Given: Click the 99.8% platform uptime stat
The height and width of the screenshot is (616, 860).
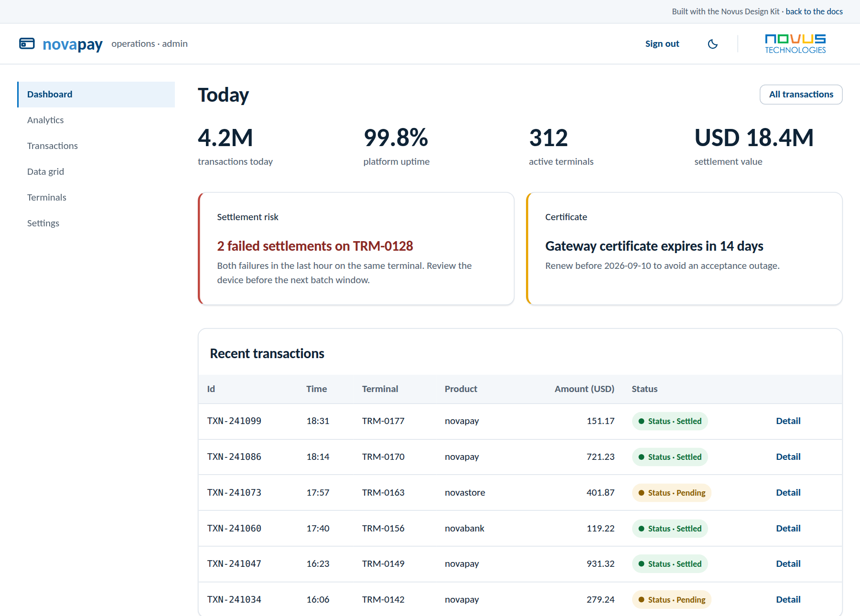Looking at the screenshot, I should pos(396,147).
